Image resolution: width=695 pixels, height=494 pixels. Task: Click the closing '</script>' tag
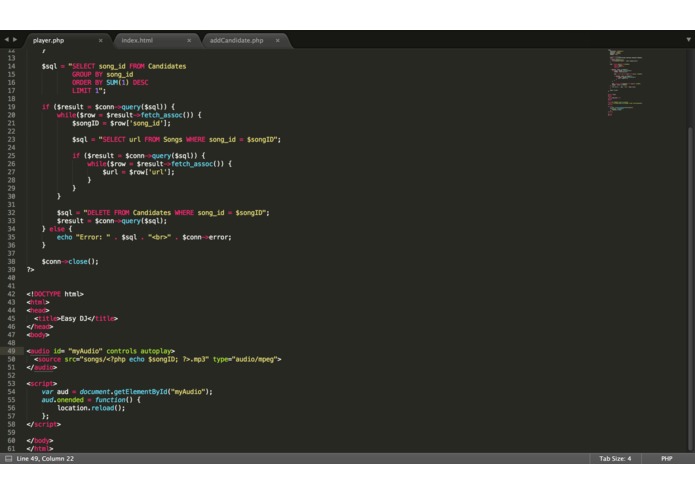(43, 424)
